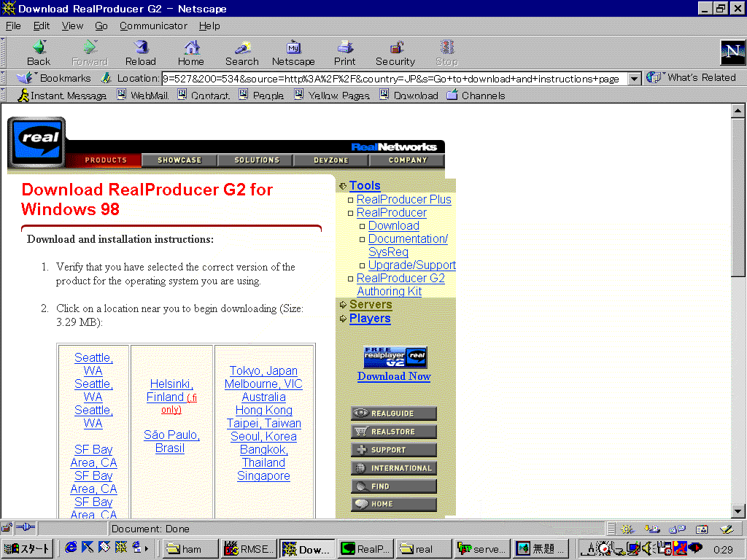Image resolution: width=747 pixels, height=560 pixels.
Task: Select the PRODUCTS site tab
Action: click(106, 160)
